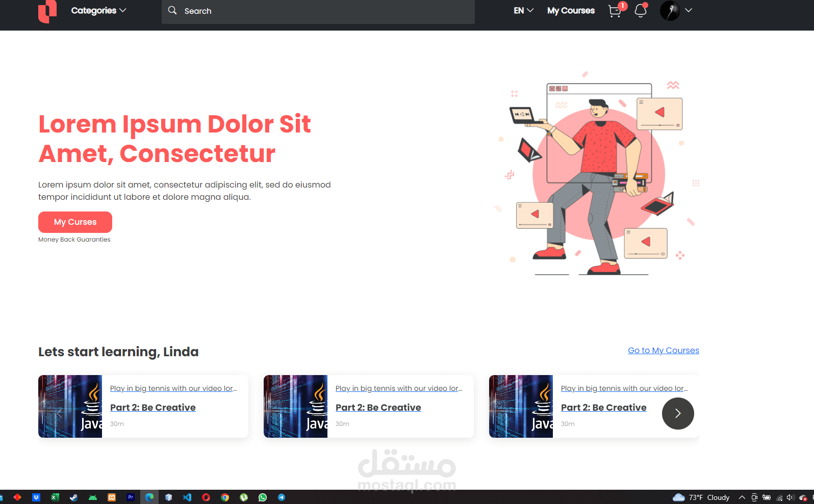Click the magnifier search icon
Viewport: 814px width, 504px height.
pyautogui.click(x=172, y=10)
